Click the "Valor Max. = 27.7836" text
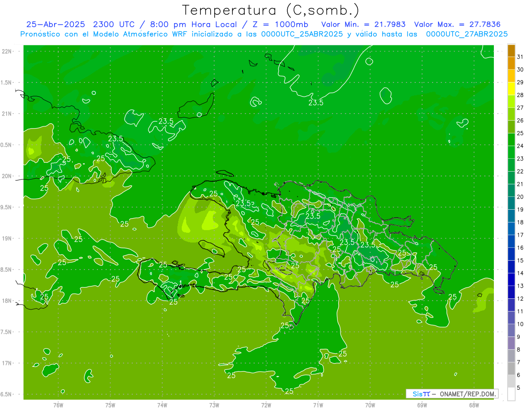 [458, 24]
